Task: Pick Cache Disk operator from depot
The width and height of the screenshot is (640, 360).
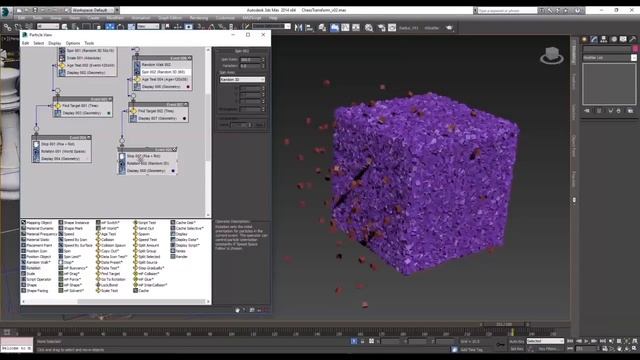Action: pyautogui.click(x=183, y=223)
